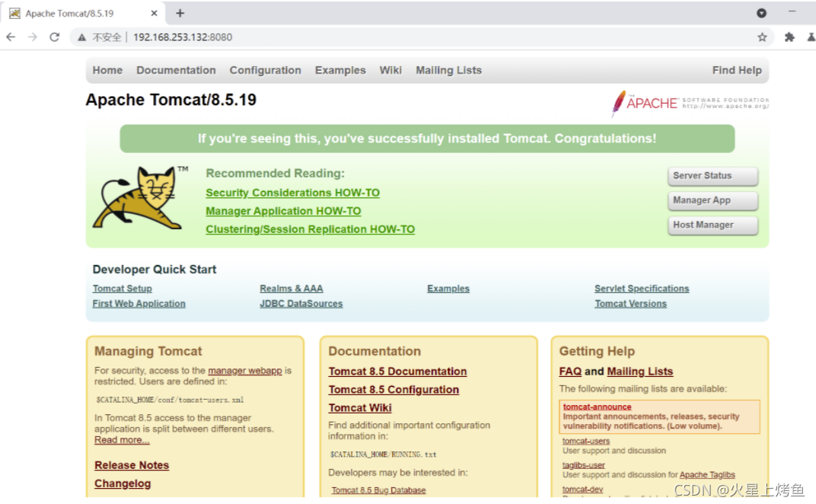816x504 pixels.
Task: Open the Realms & AAA link
Action: (x=292, y=289)
